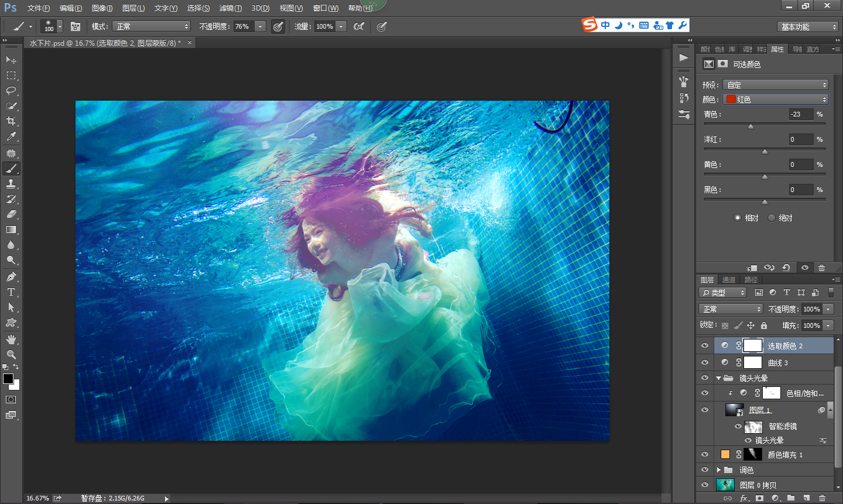Toggle visibility of 颜色填充 1 layer

[x=705, y=454]
